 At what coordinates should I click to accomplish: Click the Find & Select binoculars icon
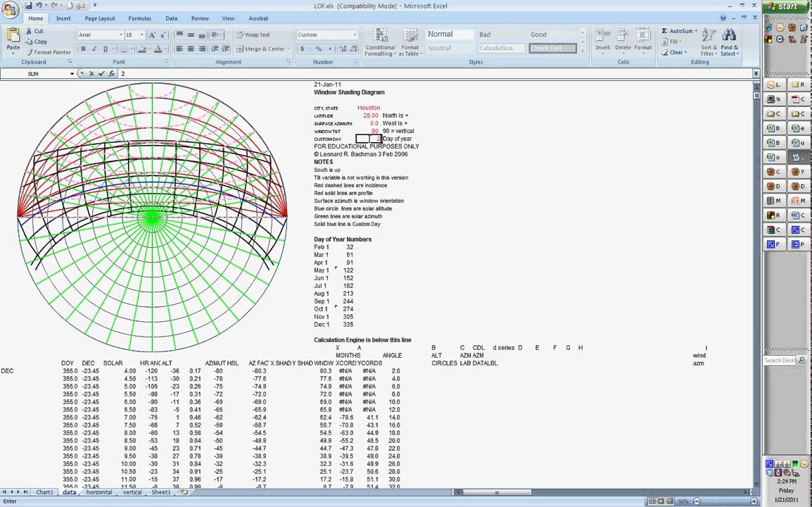[729, 36]
